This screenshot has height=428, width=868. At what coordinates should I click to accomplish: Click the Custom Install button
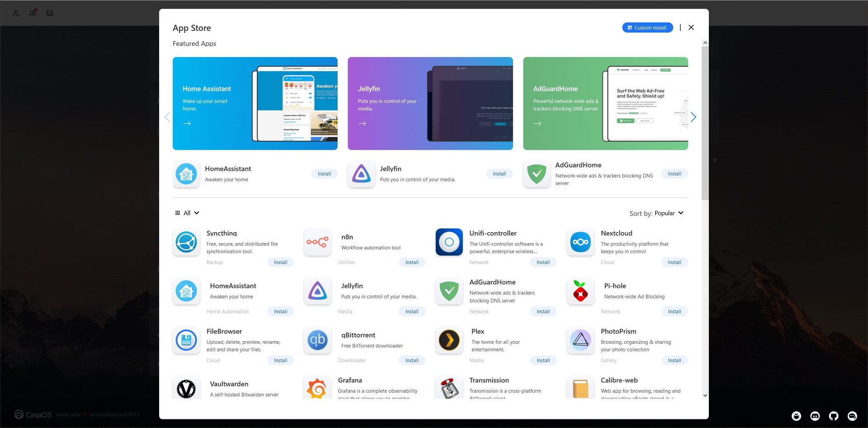pyautogui.click(x=647, y=28)
